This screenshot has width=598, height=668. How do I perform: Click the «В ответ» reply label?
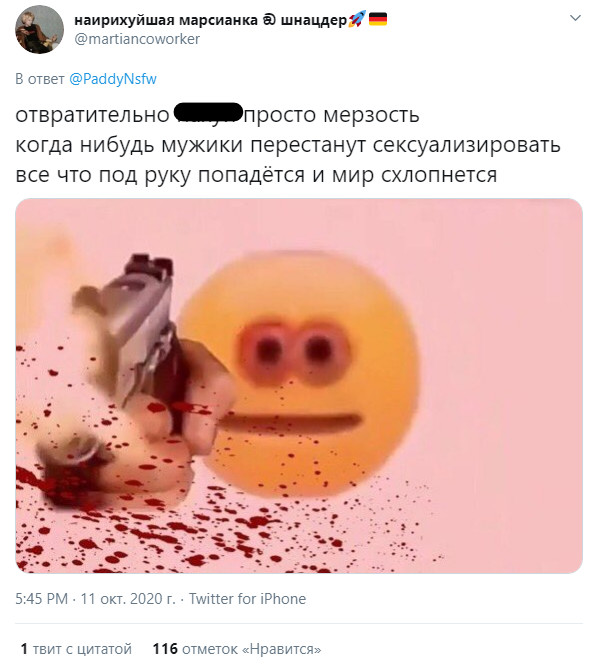click(40, 79)
